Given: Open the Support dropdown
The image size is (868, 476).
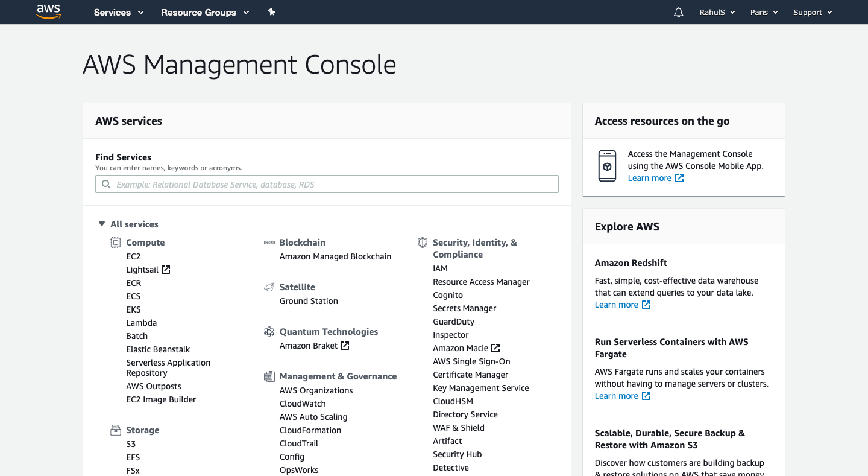Looking at the screenshot, I should [812, 12].
